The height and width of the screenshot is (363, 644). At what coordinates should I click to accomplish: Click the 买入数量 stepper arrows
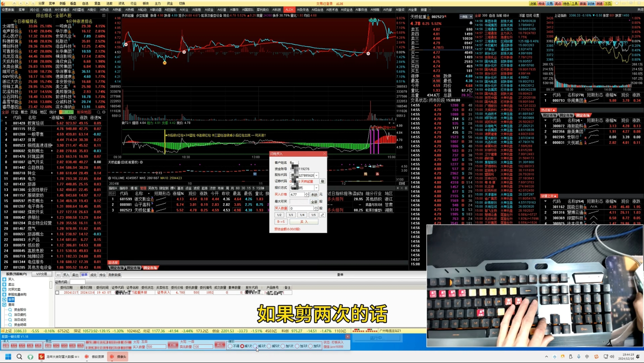pos(316,208)
